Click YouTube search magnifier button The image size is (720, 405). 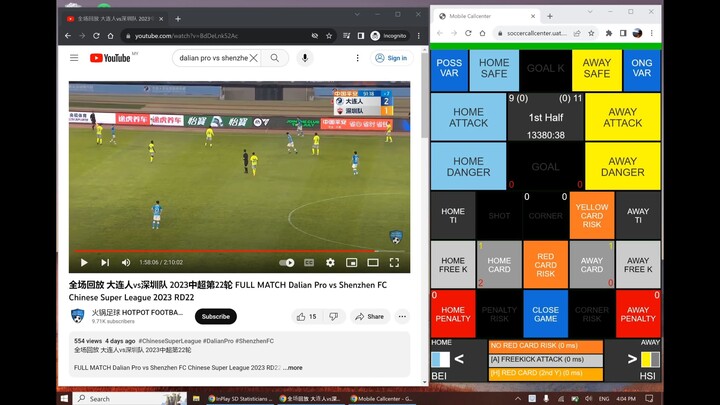coord(275,58)
